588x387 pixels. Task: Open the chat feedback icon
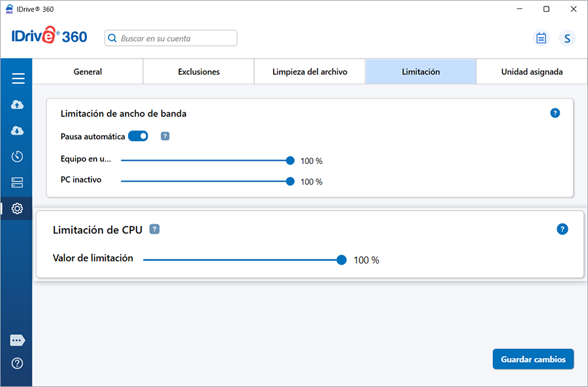pyautogui.click(x=18, y=341)
